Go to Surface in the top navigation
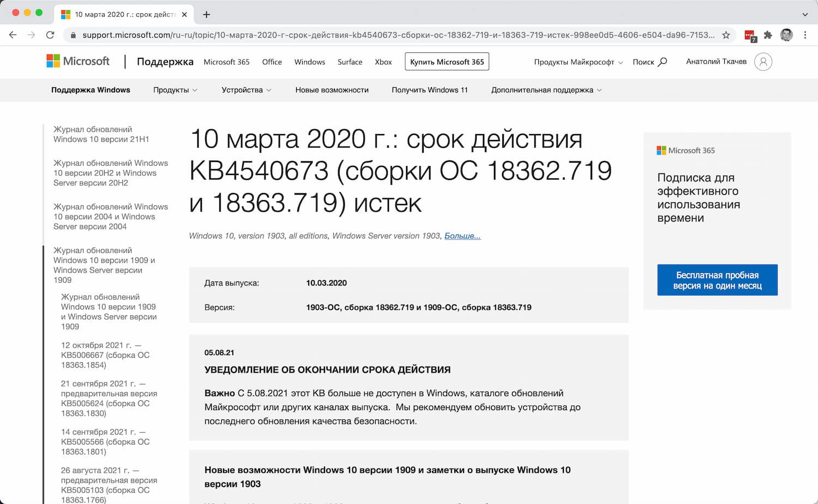This screenshot has width=818, height=504. (x=350, y=62)
